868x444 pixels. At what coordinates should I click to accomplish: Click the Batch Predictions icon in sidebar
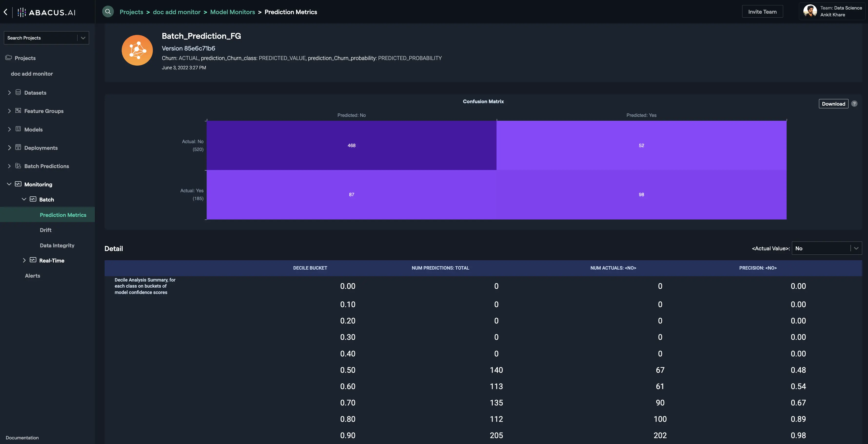click(x=18, y=166)
